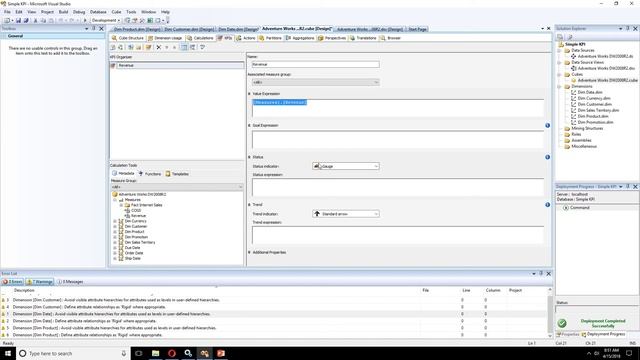Image resolution: width=640 pixels, height=360 pixels.
Task: Switch to Templates tab in Calculation Tools
Action: 177,174
